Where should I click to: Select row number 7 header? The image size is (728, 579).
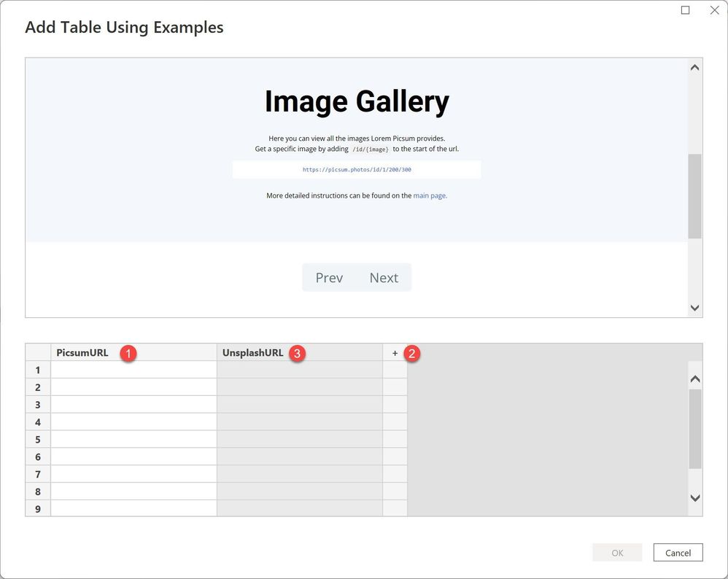click(38, 474)
